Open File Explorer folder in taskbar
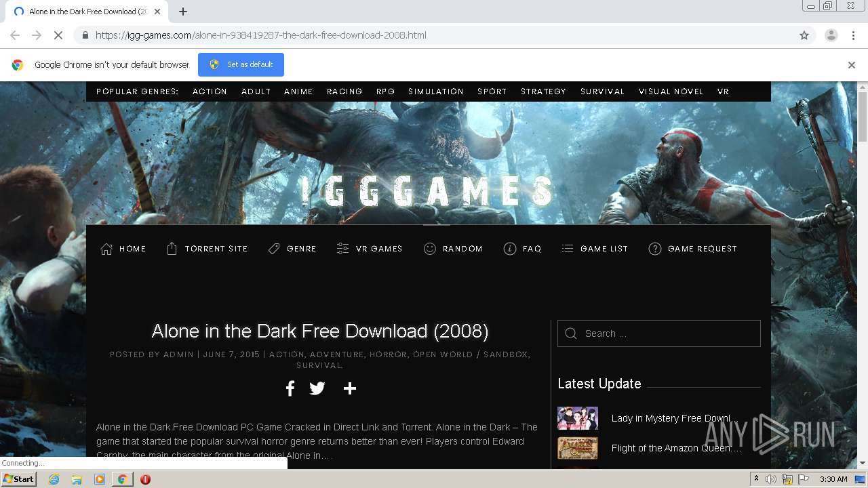868x488 pixels. coord(77,479)
